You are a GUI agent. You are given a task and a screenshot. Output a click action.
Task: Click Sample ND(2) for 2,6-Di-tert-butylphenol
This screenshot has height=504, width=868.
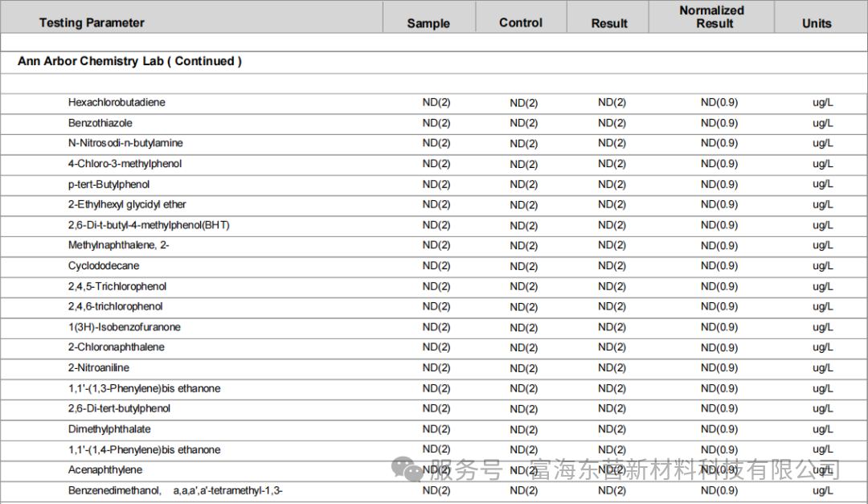(436, 408)
